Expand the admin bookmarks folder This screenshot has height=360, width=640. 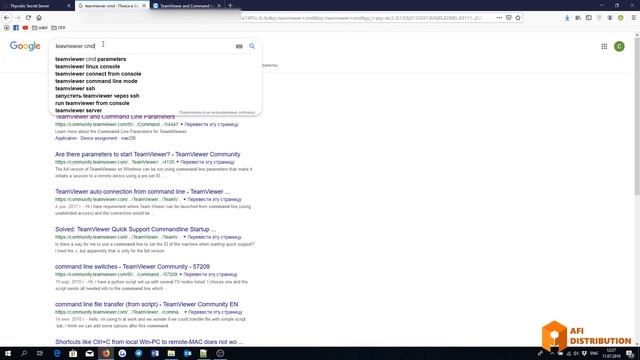(40, 28)
